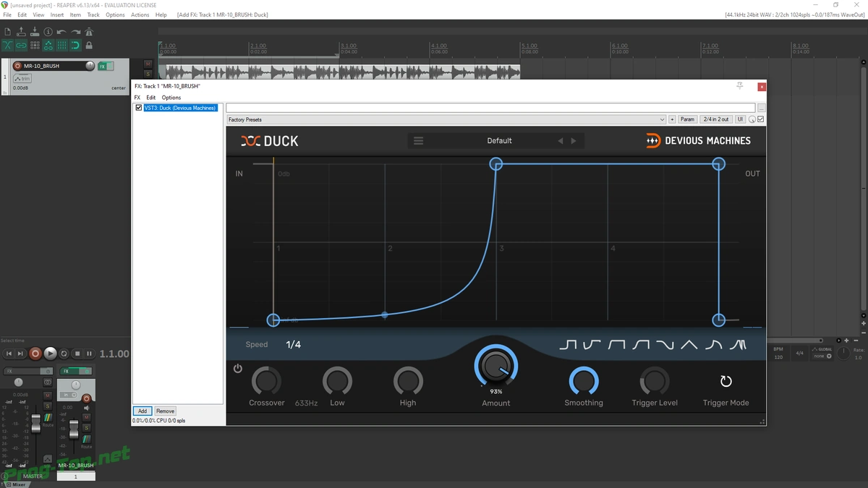Toggle the FX bypass checkbox at top right
This screenshot has height=488, width=868.
click(x=760, y=119)
